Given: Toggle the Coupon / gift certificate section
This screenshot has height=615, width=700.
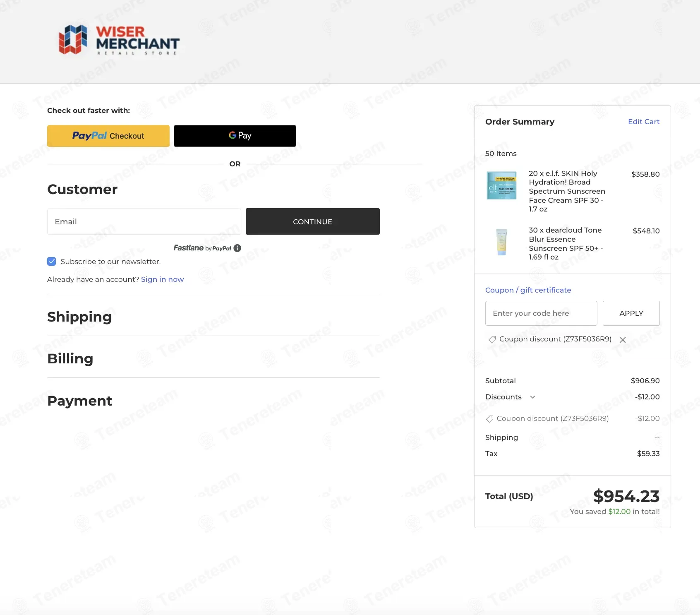Looking at the screenshot, I should pos(528,290).
